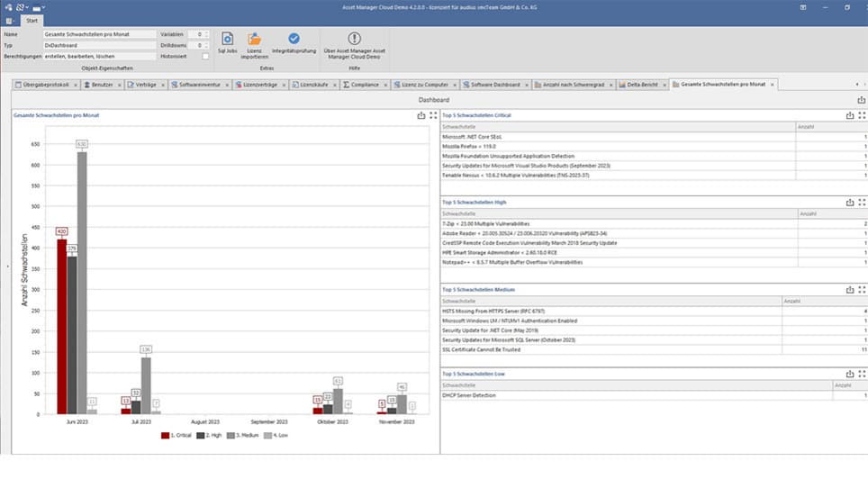This screenshot has height=488, width=868.
Task: Close the Benutzer tab
Action: point(119,86)
